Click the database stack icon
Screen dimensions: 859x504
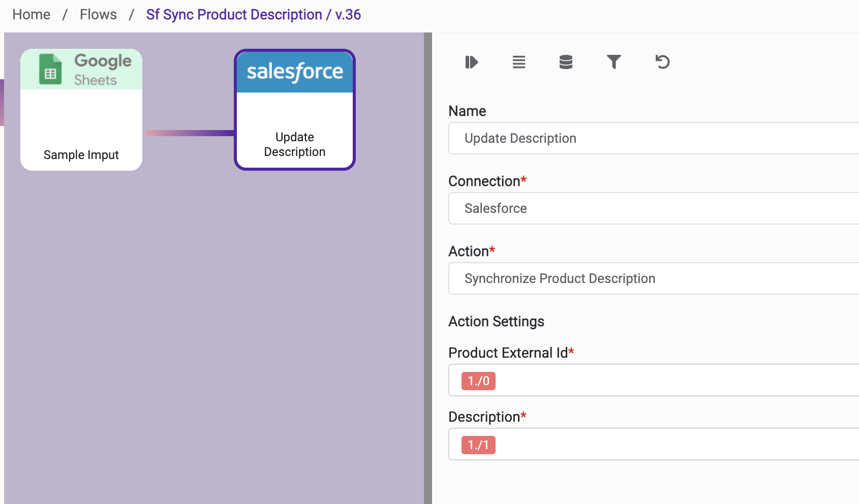pyautogui.click(x=566, y=62)
